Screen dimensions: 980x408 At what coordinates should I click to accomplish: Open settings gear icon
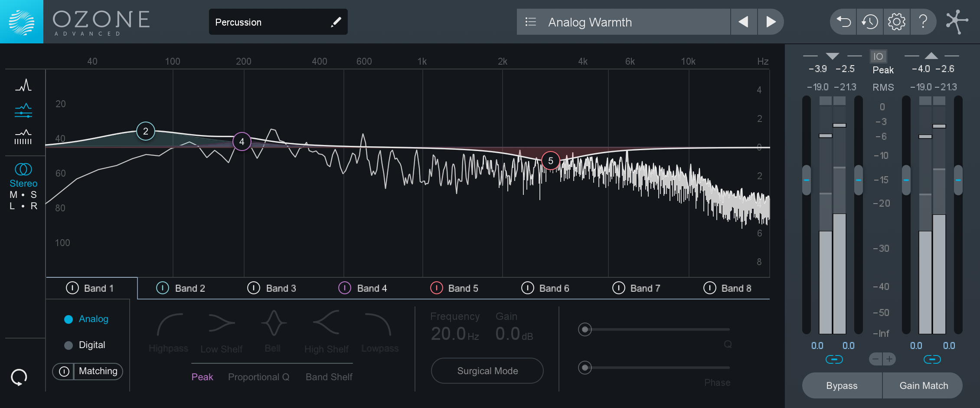pyautogui.click(x=896, y=22)
